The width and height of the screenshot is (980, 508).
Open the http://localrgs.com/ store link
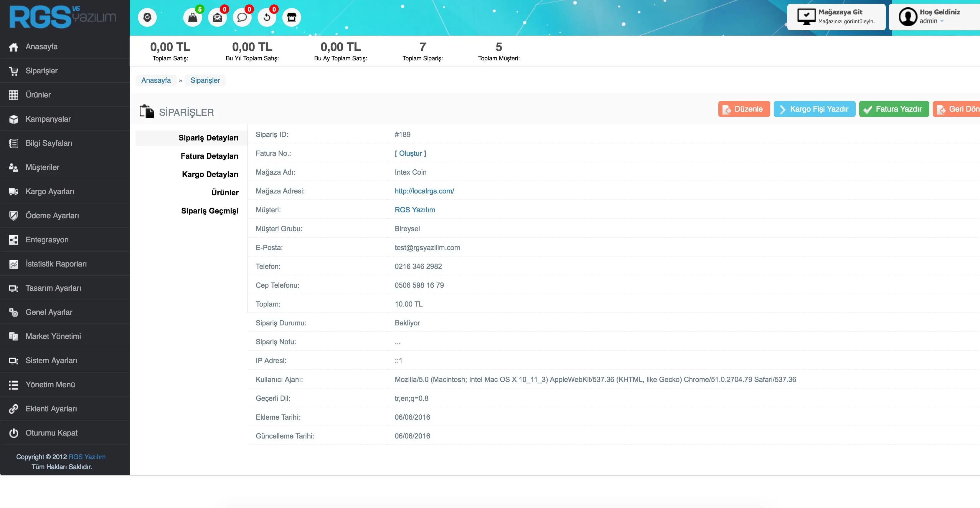pos(424,191)
